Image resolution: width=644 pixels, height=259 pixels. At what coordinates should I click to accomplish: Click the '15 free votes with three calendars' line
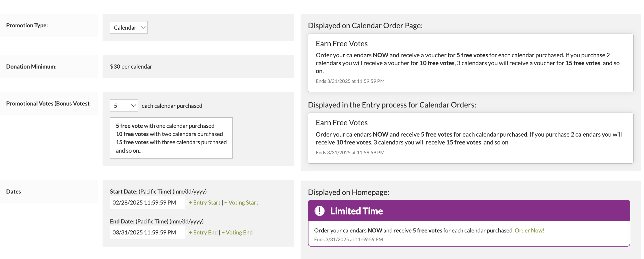[x=171, y=142]
